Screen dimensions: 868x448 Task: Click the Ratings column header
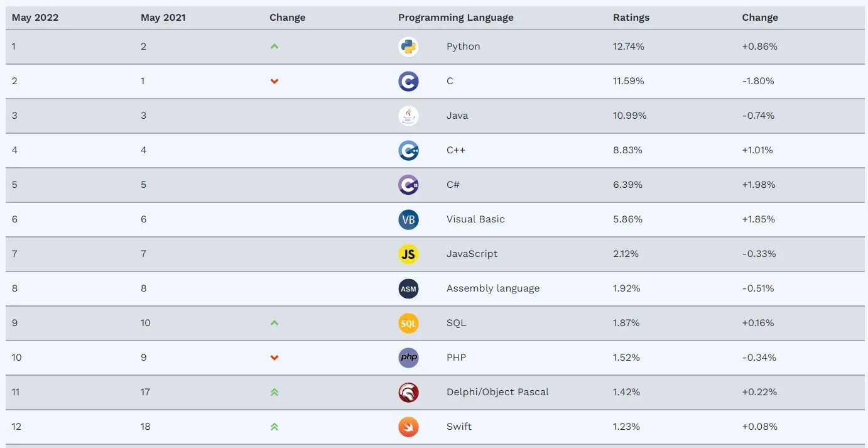(631, 18)
